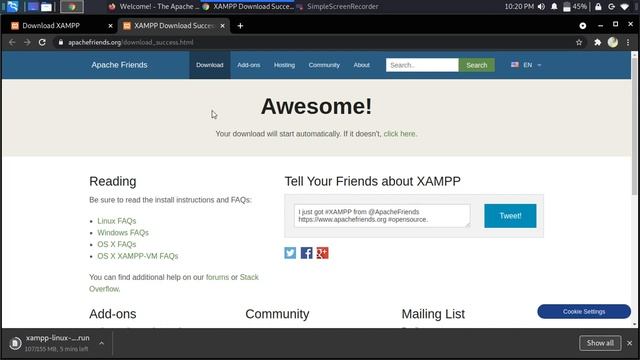640x360 pixels.
Task: Click the tweet message text box
Action: [x=382, y=216]
